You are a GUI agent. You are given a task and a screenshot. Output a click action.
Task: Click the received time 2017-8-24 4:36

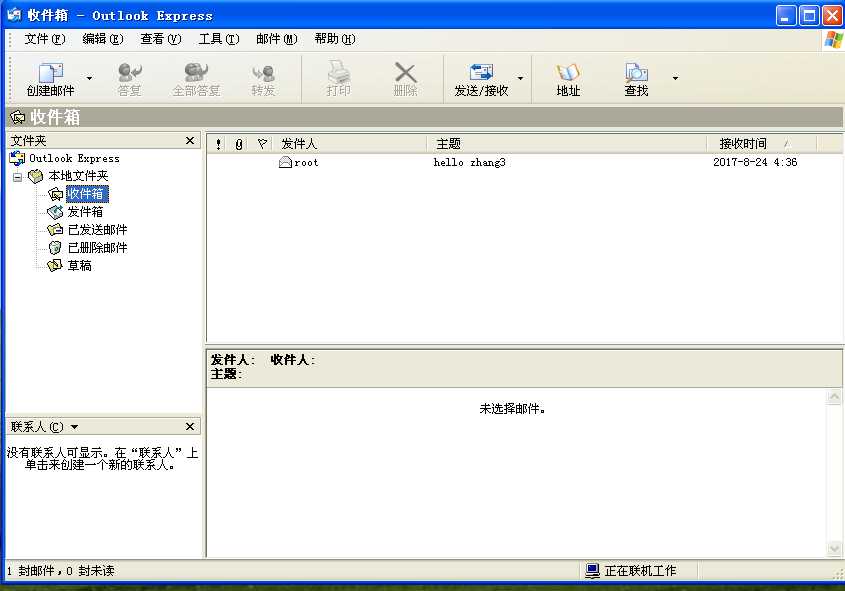(755, 162)
